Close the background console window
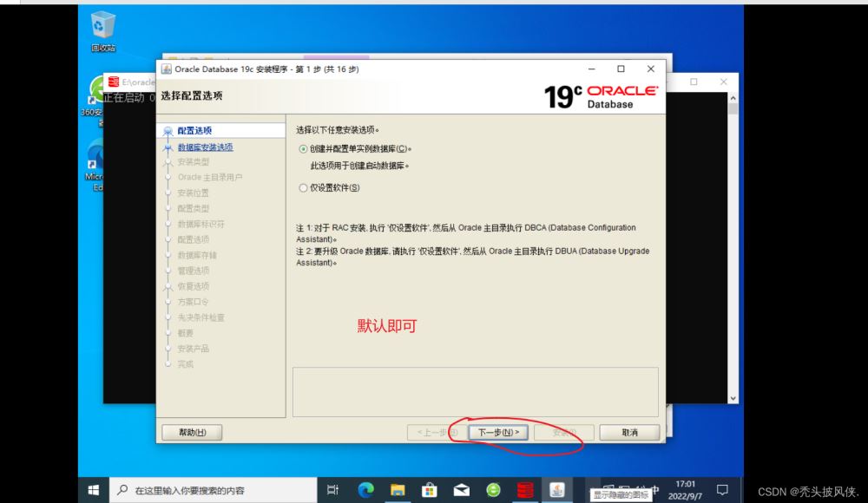The width and height of the screenshot is (868, 503). pyautogui.click(x=724, y=82)
